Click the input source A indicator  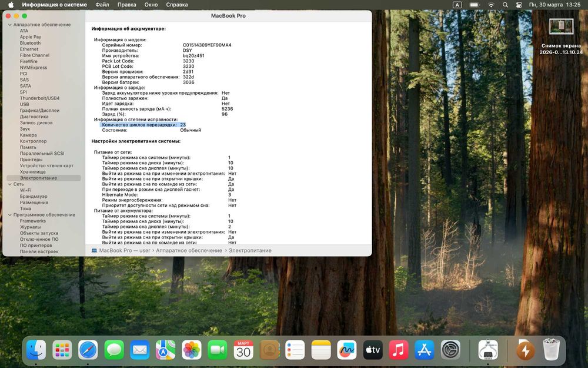click(457, 5)
